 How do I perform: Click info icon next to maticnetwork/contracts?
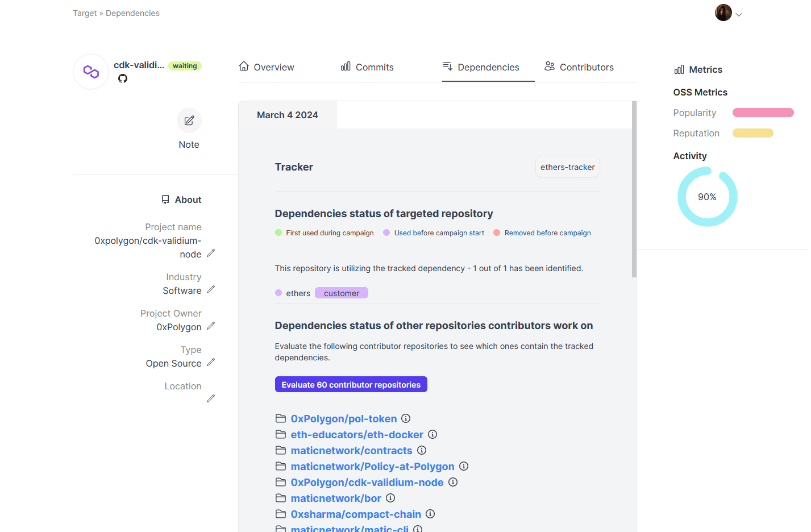(422, 450)
